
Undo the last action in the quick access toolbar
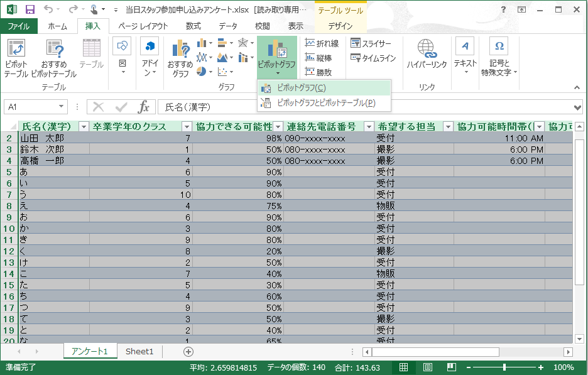(48, 9)
